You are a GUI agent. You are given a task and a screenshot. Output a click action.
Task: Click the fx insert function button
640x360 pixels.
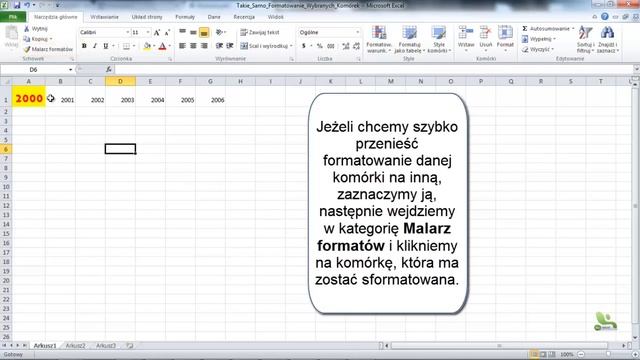coord(109,70)
